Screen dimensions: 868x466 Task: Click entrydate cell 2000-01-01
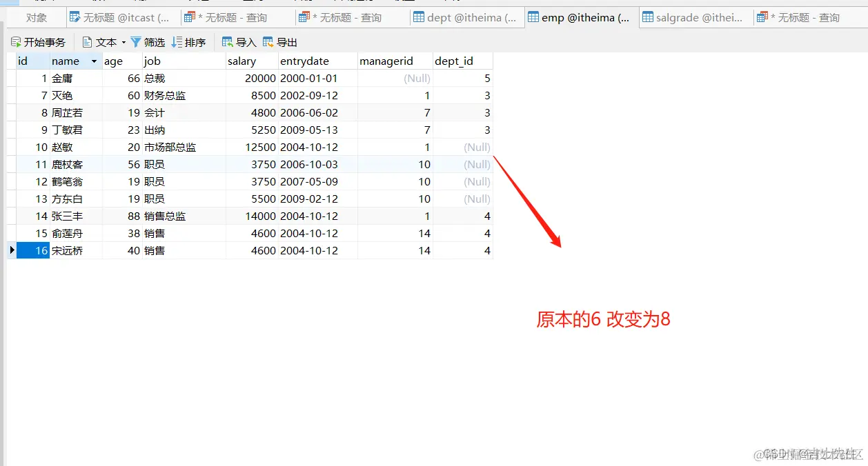point(318,79)
